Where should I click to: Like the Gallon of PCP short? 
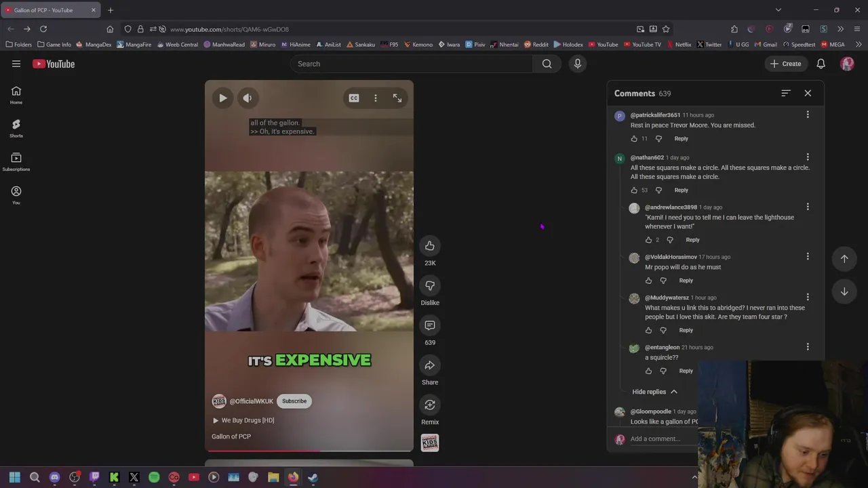(430, 245)
